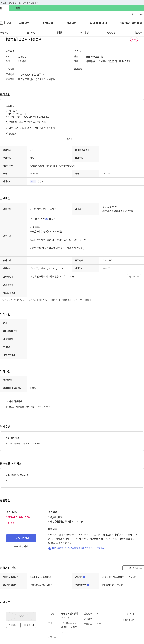
Task: Open the 직업 능력 개발 menu
Action: [x=98, y=23]
